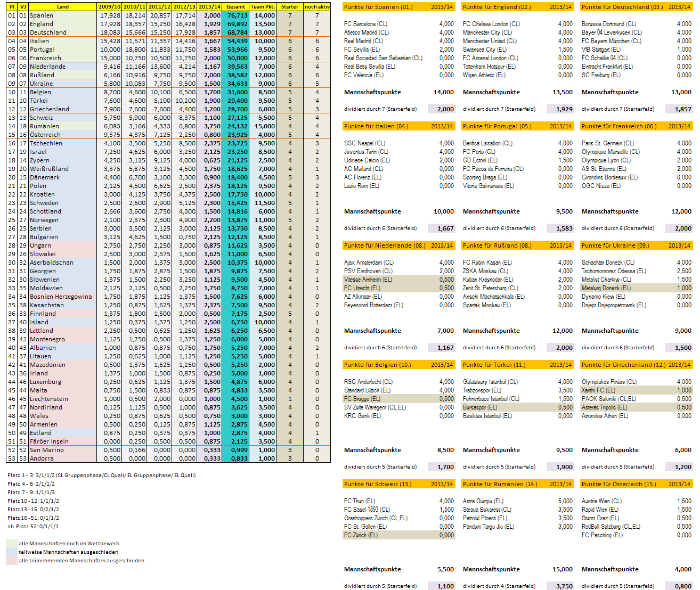Click the 'Punkte für Deutschland (03.)' section header
Image resolution: width=700 pixels, height=590 pixels.
(x=637, y=7)
